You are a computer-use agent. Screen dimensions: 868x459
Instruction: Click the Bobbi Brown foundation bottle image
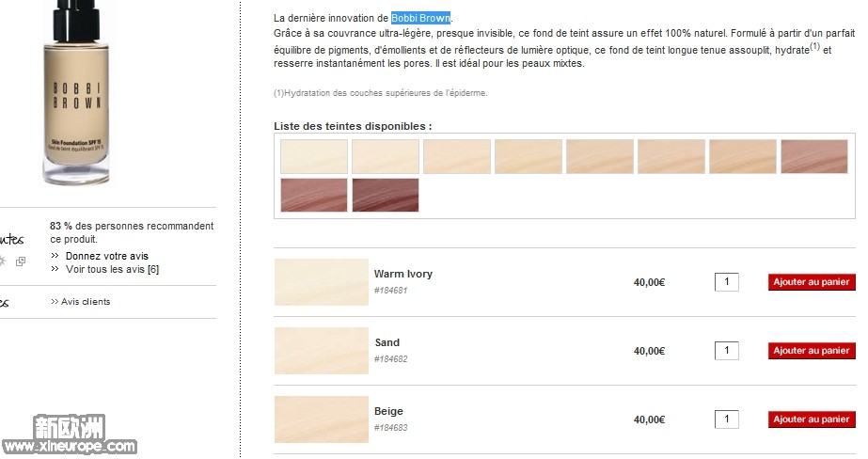[76, 92]
